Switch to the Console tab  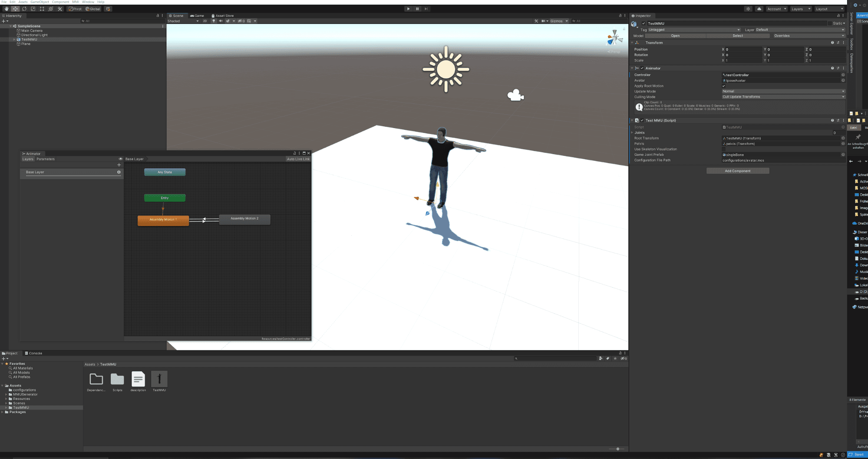tap(33, 353)
